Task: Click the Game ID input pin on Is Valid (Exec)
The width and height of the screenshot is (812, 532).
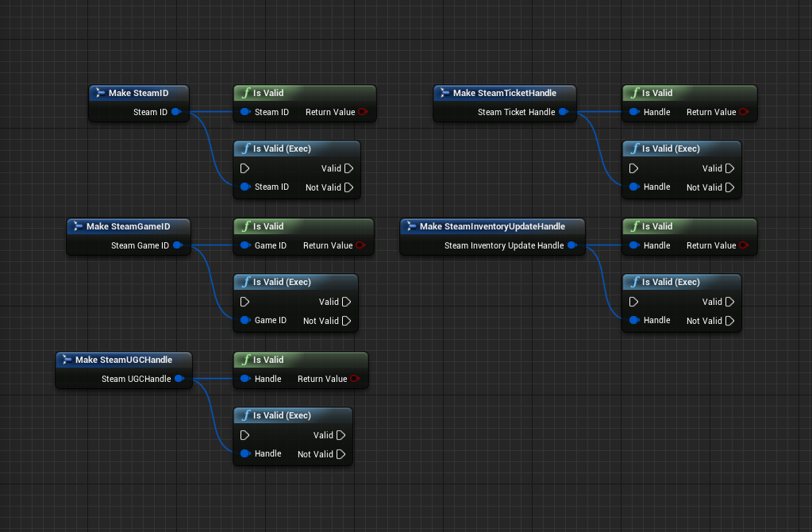Action: 246,321
